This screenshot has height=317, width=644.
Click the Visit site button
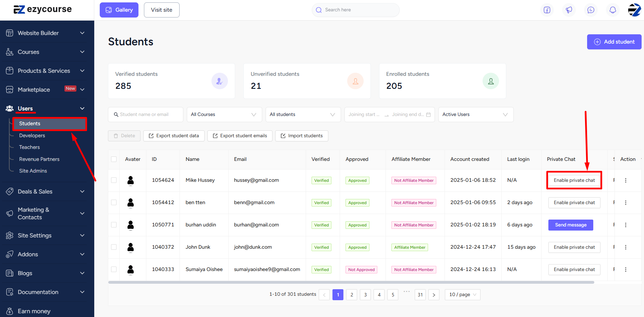162,10
